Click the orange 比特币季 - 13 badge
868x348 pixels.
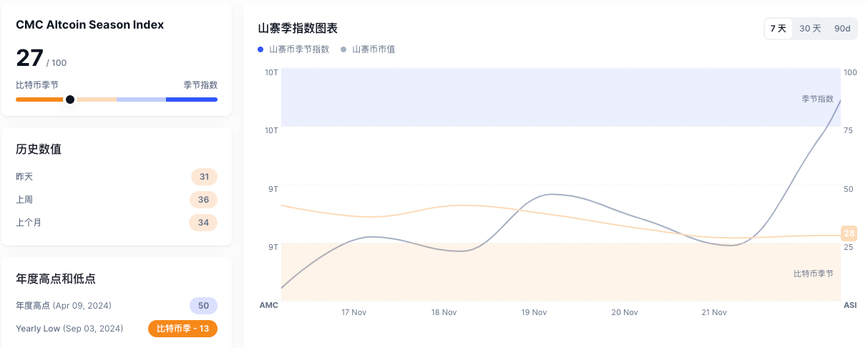tap(182, 329)
